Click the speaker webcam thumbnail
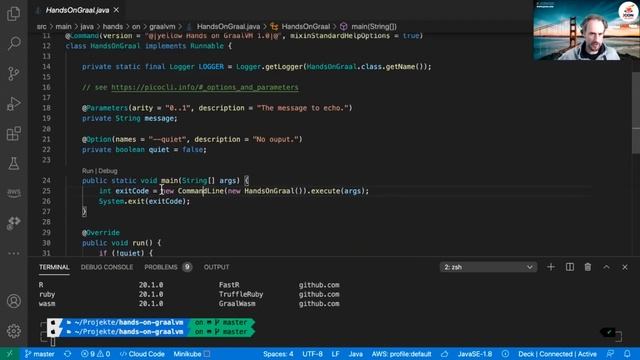640x360 pixels. (586, 30)
